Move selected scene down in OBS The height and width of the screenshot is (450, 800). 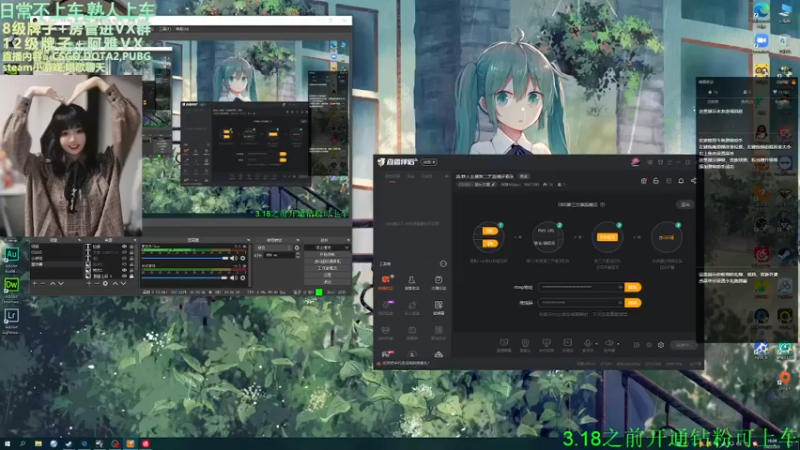tap(61, 283)
